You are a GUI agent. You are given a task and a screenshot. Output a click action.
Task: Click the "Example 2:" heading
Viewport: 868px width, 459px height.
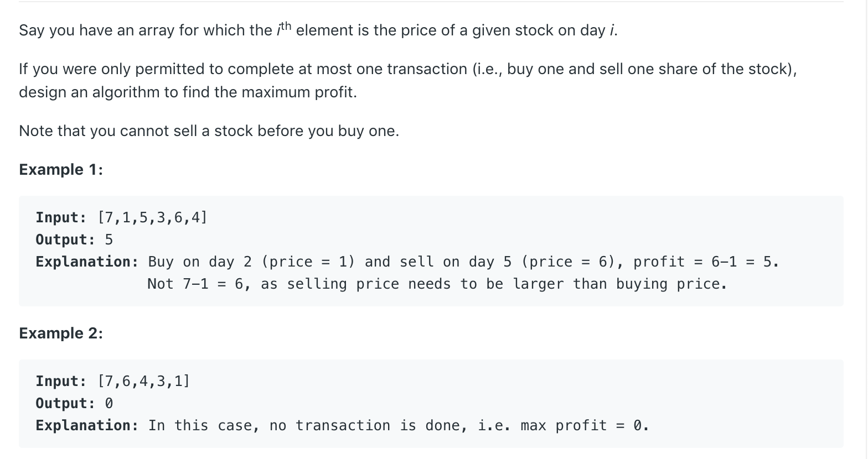(x=61, y=333)
